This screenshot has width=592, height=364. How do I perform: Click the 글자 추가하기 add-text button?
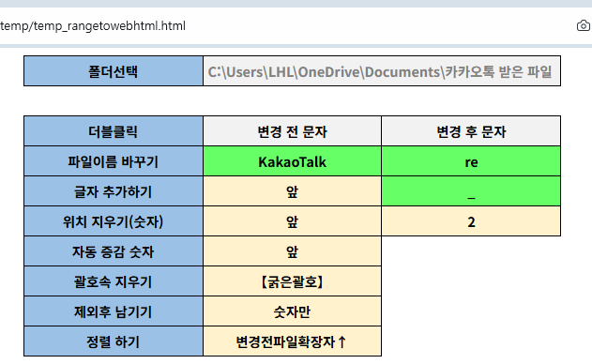[114, 191]
